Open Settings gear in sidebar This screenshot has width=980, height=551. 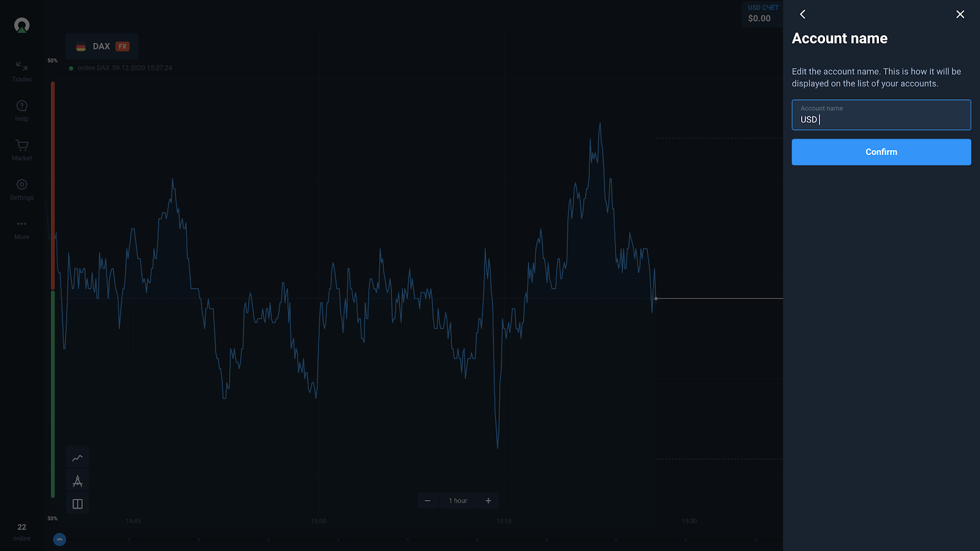tap(22, 189)
